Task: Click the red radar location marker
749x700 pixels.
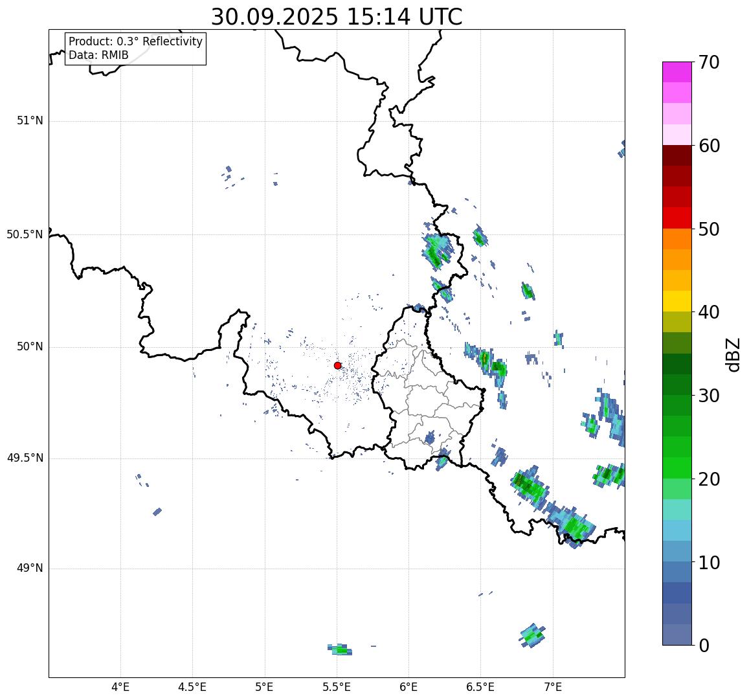Action: [x=337, y=365]
